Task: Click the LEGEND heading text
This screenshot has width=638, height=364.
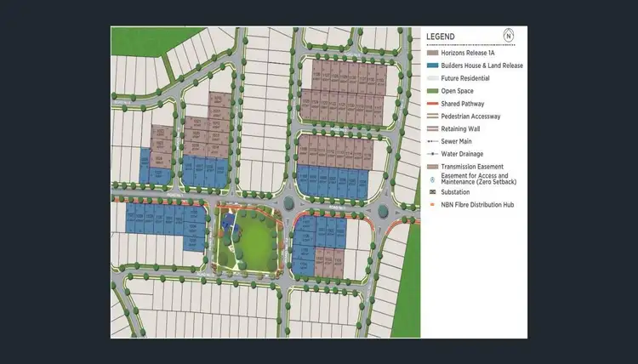Action: pos(441,37)
